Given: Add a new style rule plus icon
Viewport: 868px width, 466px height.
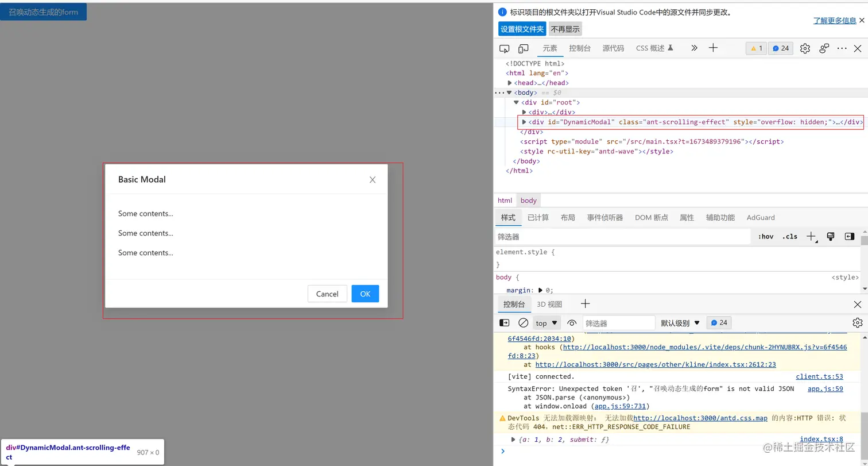Looking at the screenshot, I should coord(811,236).
